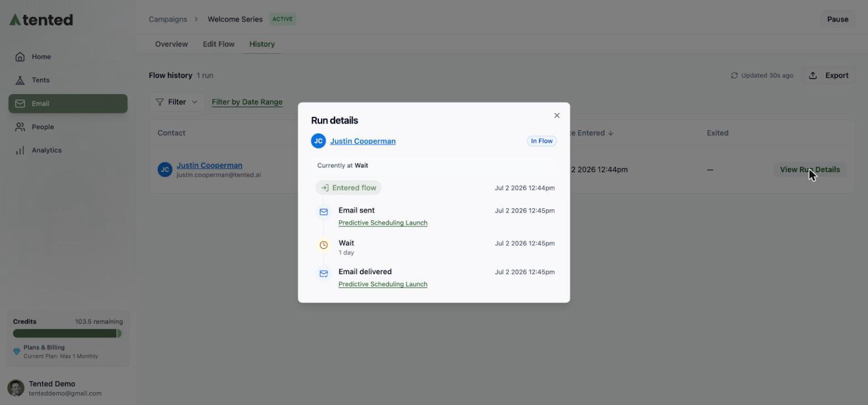Click the Date Entered sort arrow
This screenshot has width=868, height=405.
611,133
